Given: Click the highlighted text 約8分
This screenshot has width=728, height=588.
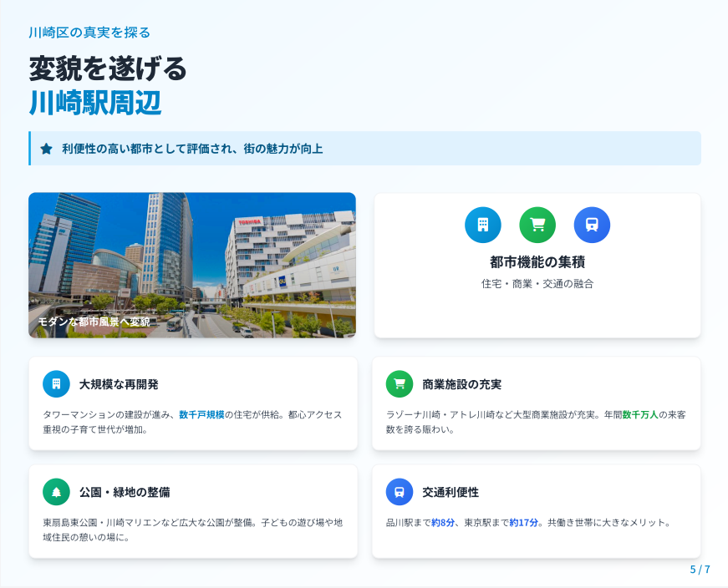Looking at the screenshot, I should pos(443,523).
